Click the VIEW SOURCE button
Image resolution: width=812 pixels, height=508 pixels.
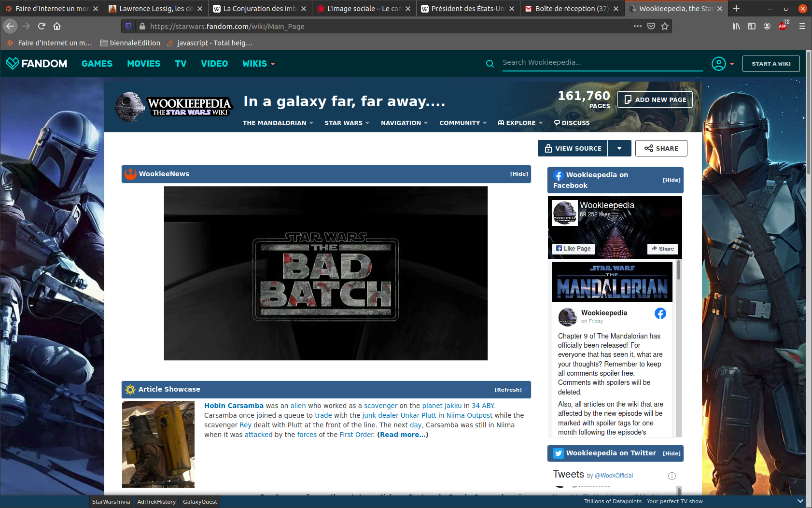(573, 148)
